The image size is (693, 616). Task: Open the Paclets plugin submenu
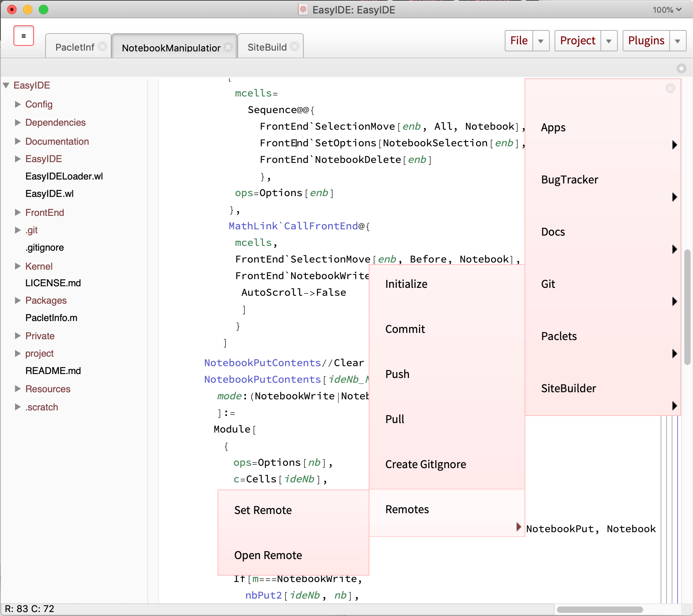(602, 336)
